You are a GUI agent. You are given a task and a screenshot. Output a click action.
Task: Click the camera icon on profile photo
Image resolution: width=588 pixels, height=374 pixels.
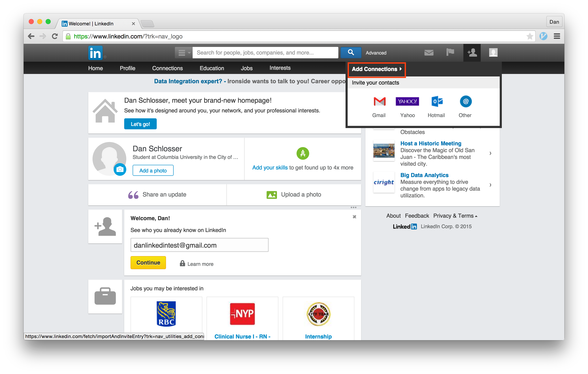[x=120, y=169]
